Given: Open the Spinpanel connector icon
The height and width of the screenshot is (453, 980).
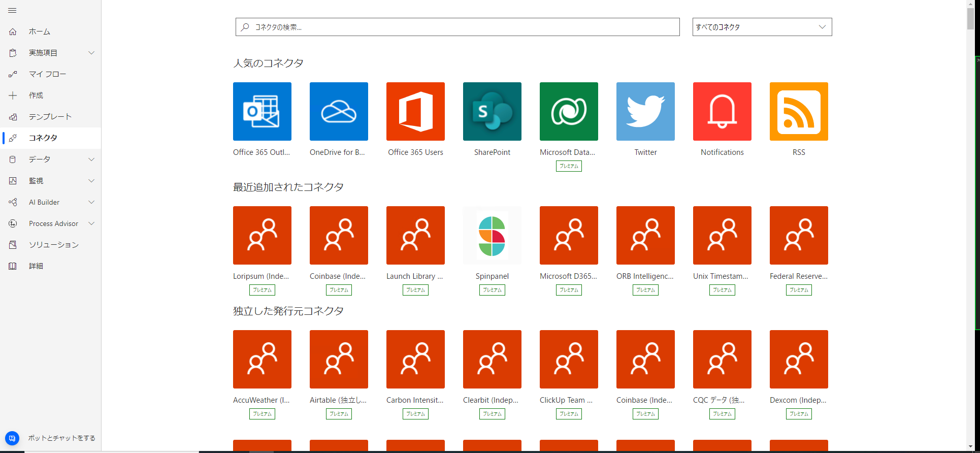Looking at the screenshot, I should click(x=492, y=235).
